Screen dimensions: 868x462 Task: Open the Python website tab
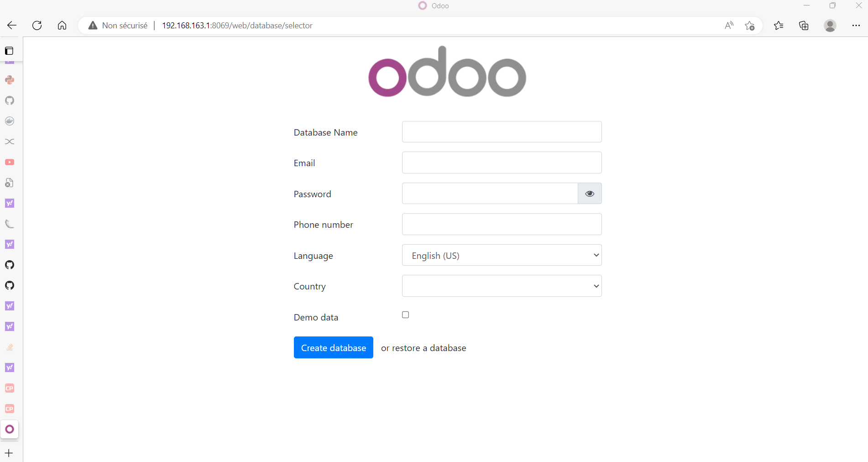pyautogui.click(x=9, y=80)
